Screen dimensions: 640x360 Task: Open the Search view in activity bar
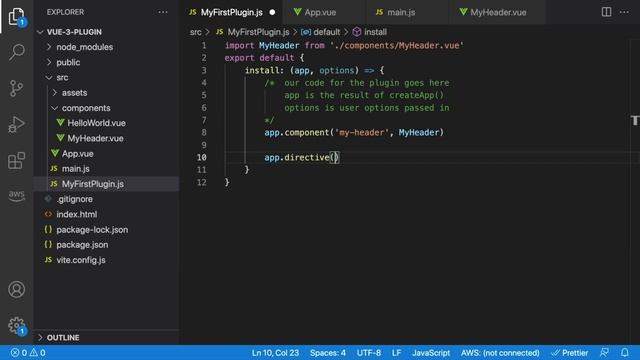(x=16, y=52)
